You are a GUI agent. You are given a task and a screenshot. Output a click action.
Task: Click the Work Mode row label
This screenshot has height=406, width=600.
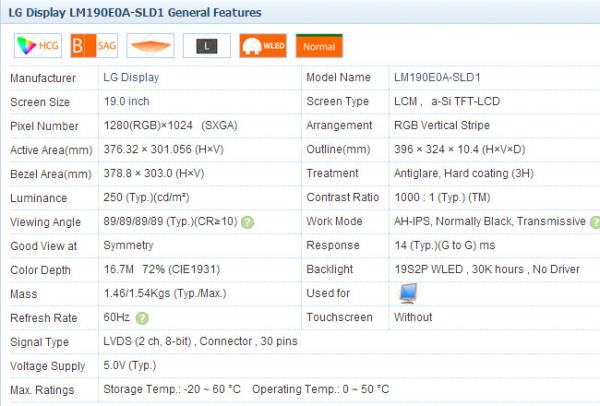(x=334, y=221)
